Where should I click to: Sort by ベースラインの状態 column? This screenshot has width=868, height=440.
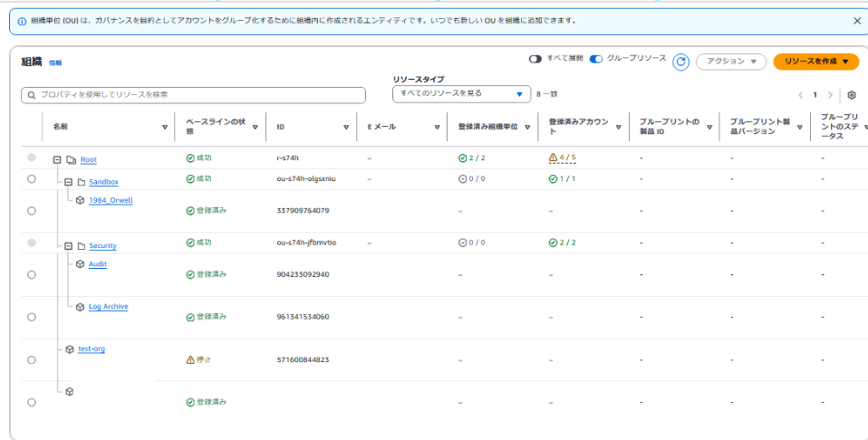tap(256, 127)
